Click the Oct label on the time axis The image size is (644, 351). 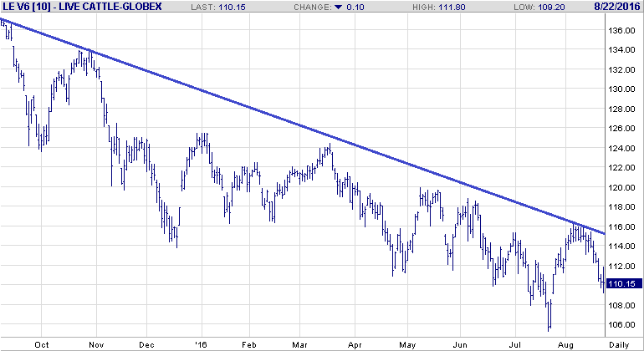pos(43,343)
